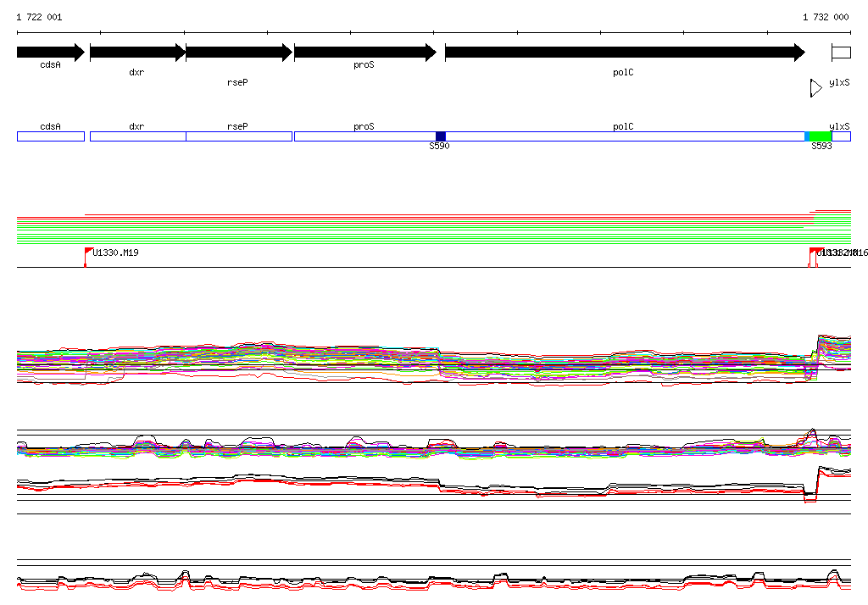Screen dimensions: 868x605
Task: Click the U1330.M19 label text
Action: point(115,253)
